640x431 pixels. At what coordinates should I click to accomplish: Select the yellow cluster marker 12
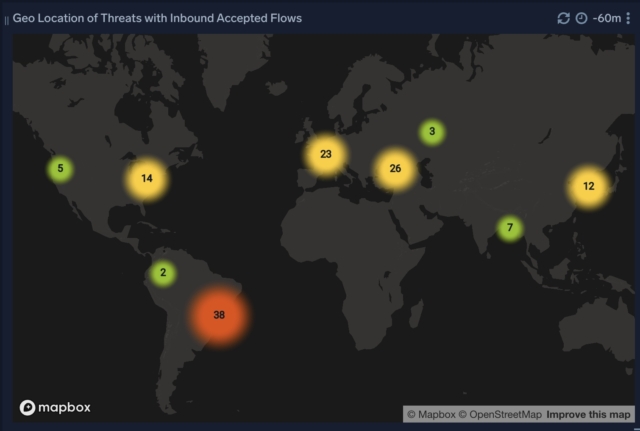[589, 187]
